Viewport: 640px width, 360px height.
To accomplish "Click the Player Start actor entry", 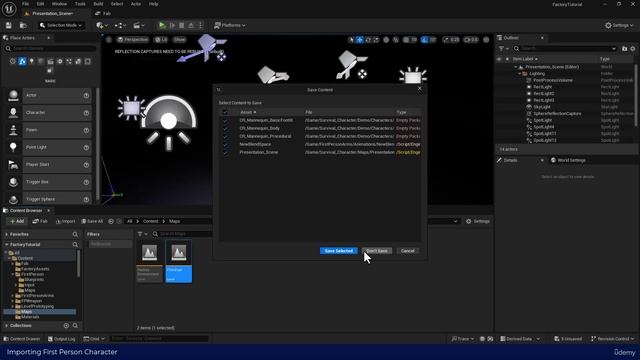I will pyautogui.click(x=49, y=164).
